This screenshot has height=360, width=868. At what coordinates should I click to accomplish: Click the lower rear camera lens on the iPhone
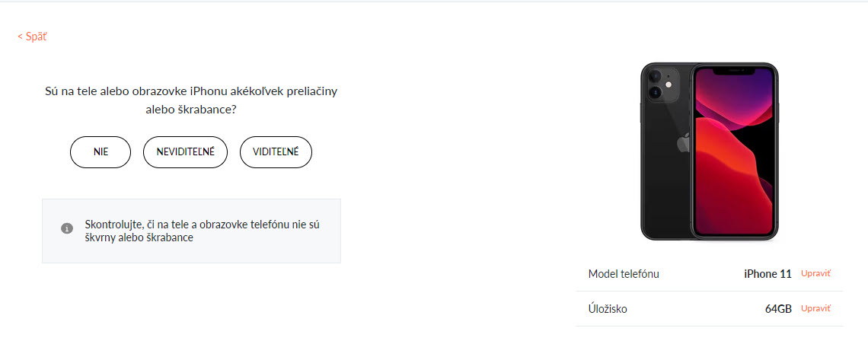click(656, 94)
